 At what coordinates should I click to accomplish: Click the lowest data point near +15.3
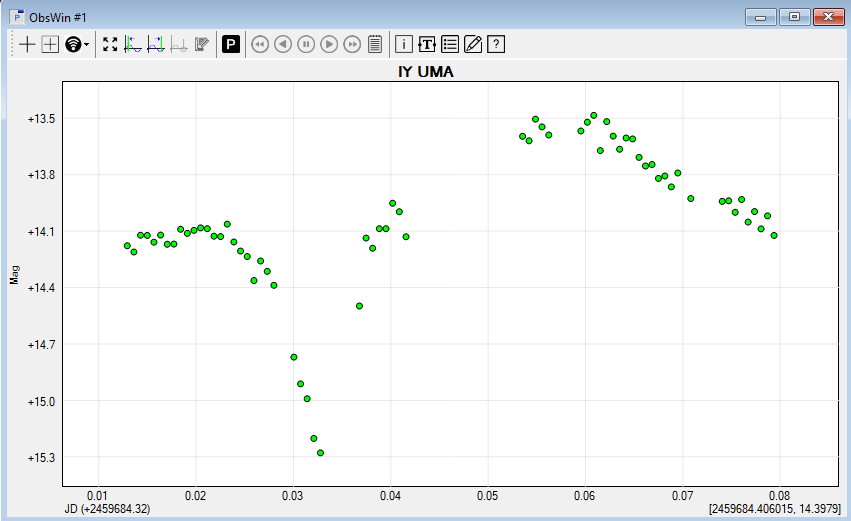[x=320, y=453]
